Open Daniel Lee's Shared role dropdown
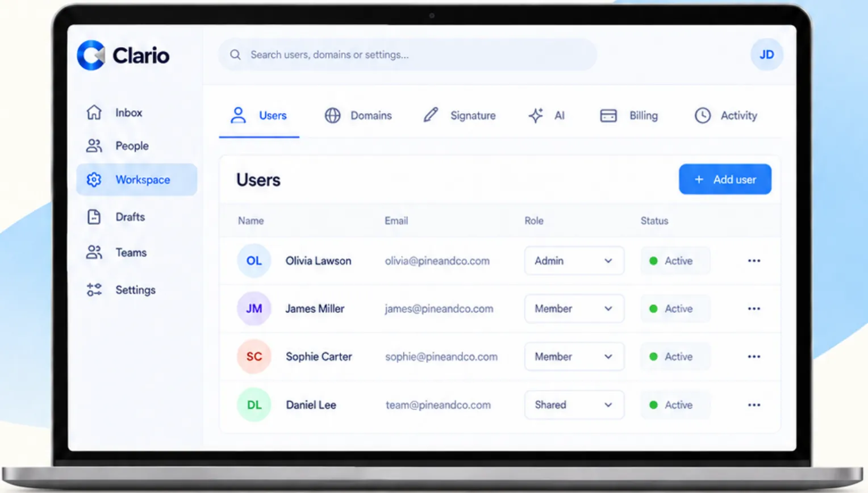Image resolution: width=868 pixels, height=493 pixels. coord(574,405)
